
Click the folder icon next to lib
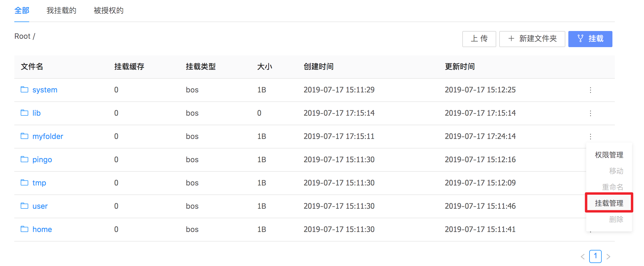click(24, 113)
